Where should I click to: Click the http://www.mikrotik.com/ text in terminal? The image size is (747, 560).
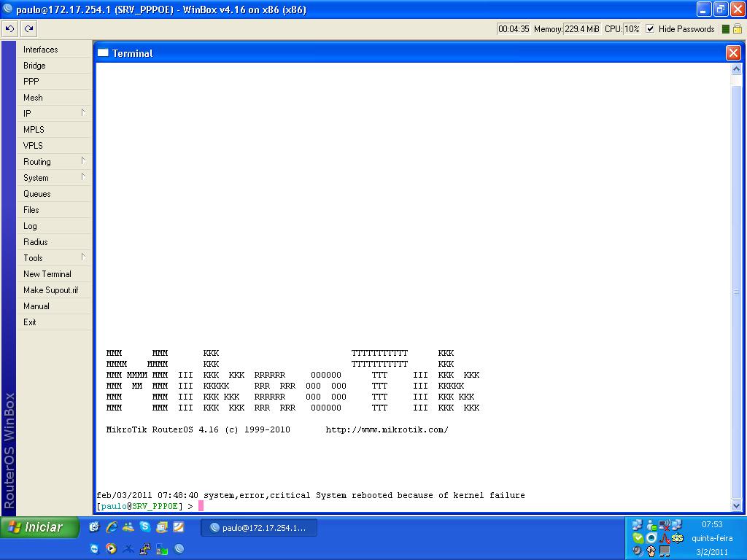387,429
